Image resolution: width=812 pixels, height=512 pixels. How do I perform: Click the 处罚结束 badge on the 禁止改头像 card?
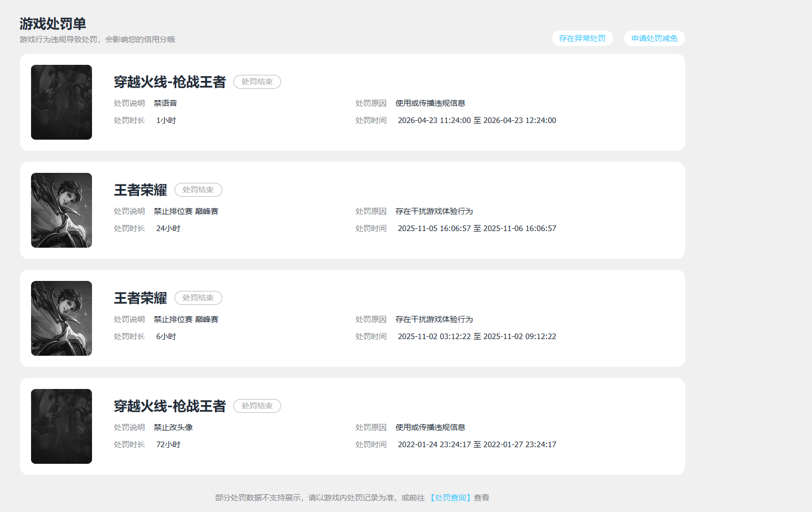(257, 406)
